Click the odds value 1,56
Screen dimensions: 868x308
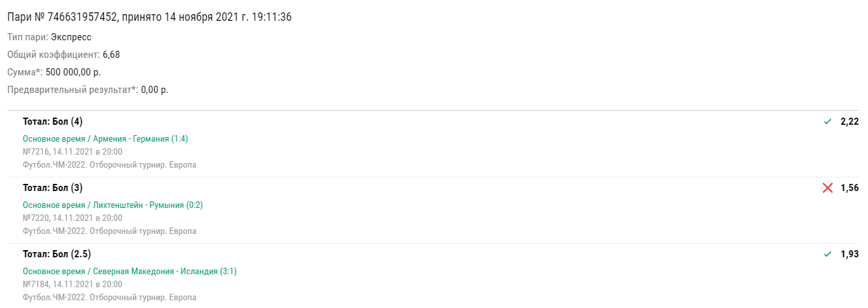point(850,188)
